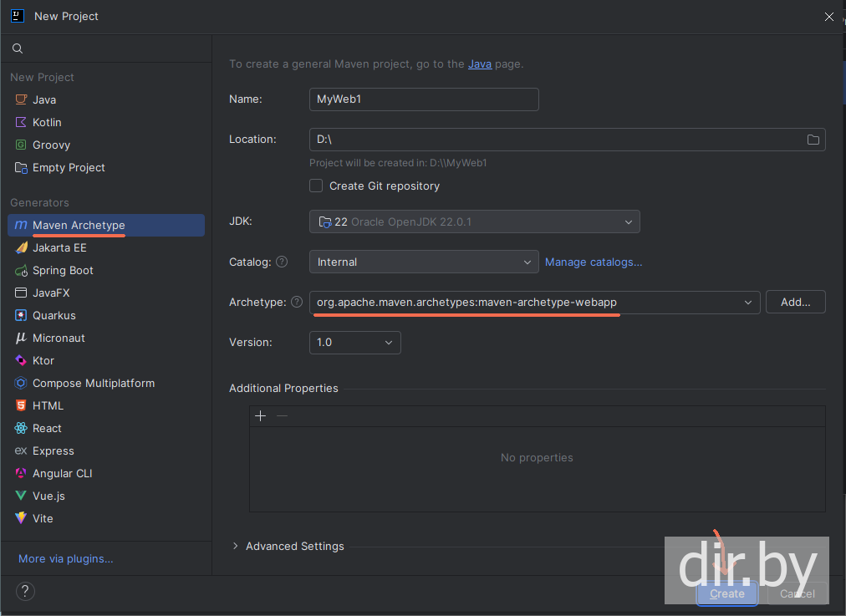Click Manage catalogs link
The width and height of the screenshot is (846, 616).
click(x=594, y=262)
